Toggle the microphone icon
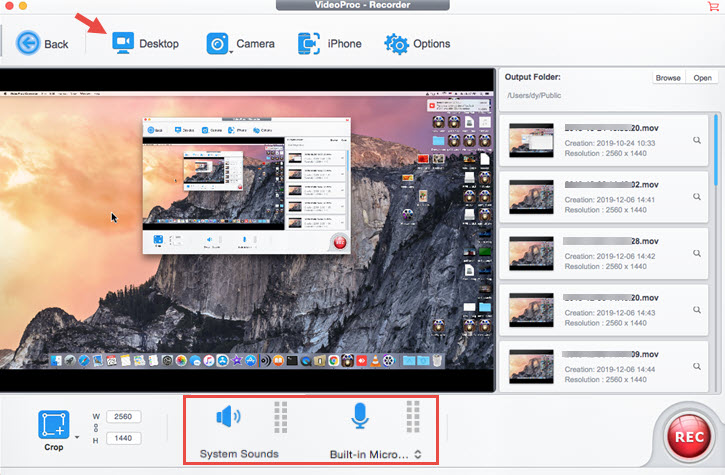Viewport: 725px width, 475px height. pyautogui.click(x=359, y=415)
